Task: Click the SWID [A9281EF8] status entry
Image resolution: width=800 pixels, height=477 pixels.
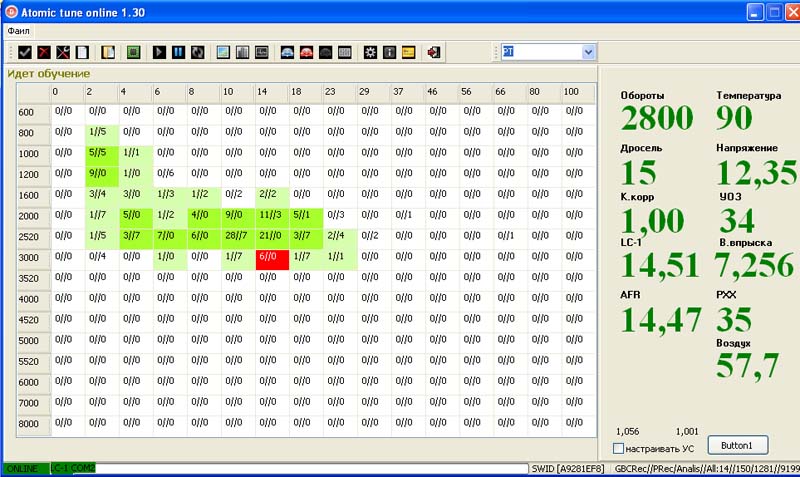Action: pyautogui.click(x=568, y=468)
